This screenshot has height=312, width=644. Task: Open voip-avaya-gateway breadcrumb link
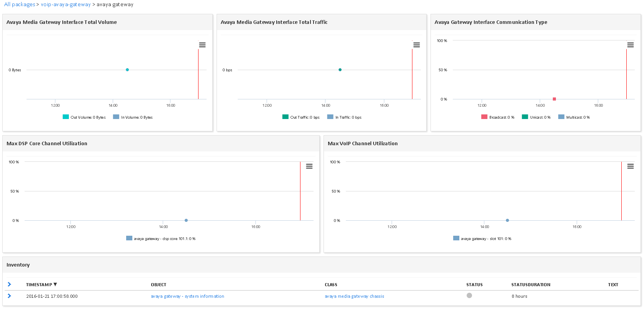coord(65,5)
